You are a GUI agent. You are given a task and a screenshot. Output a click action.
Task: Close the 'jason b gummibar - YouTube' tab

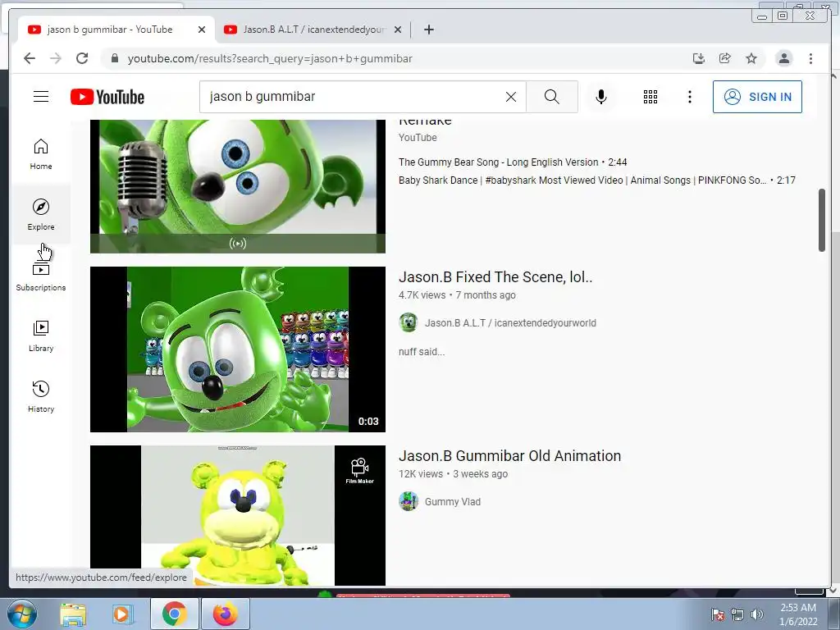tap(202, 30)
